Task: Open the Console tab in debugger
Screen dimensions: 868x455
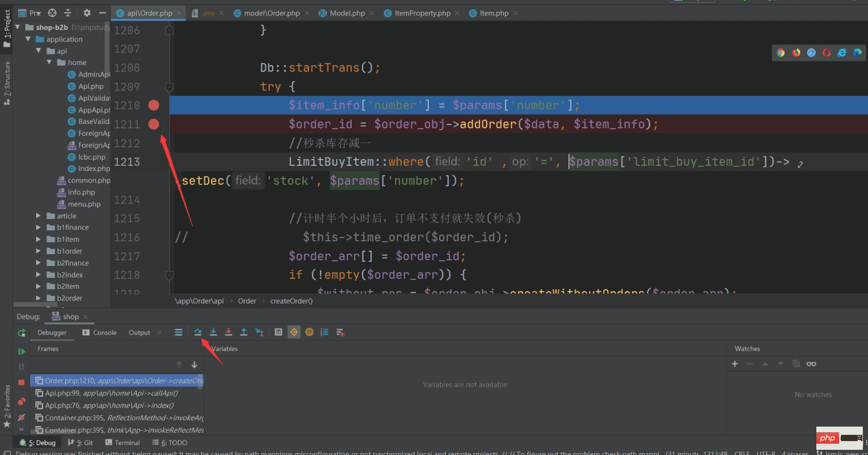Action: tap(104, 333)
